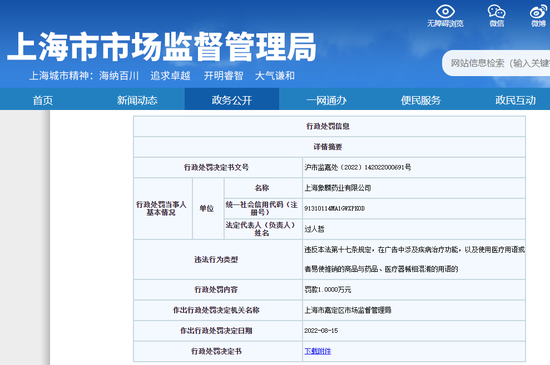The image size is (550, 365).
Task: Open the 新闻动态 navigation item
Action: click(x=137, y=101)
